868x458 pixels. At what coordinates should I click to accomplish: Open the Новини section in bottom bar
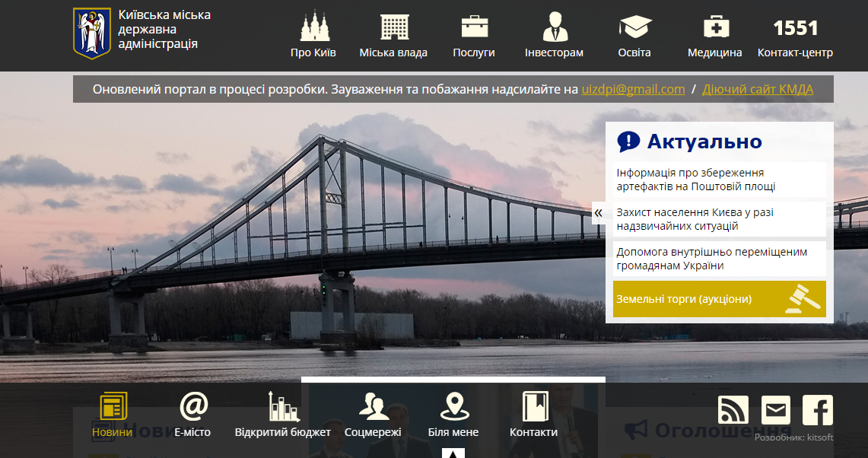pos(113,415)
